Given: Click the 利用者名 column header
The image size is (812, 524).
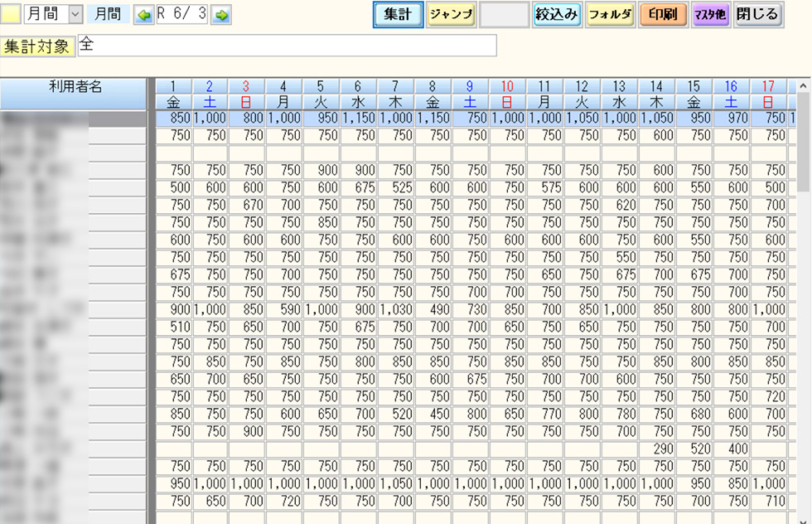Looking at the screenshot, I should point(74,94).
